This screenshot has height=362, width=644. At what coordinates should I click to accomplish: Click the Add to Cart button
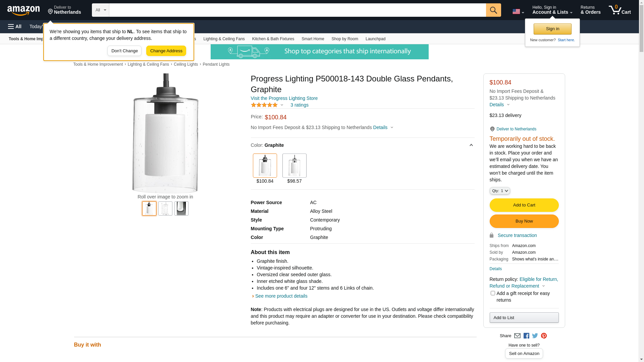click(524, 205)
